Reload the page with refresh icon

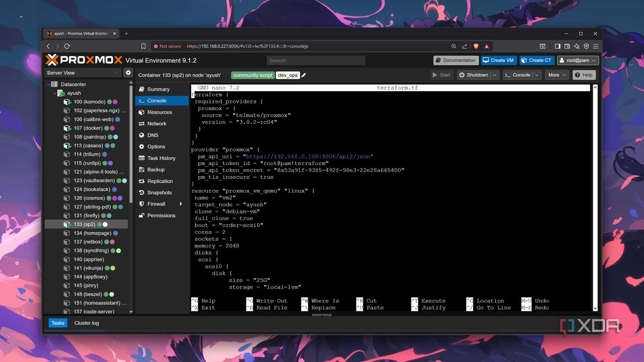click(67, 46)
